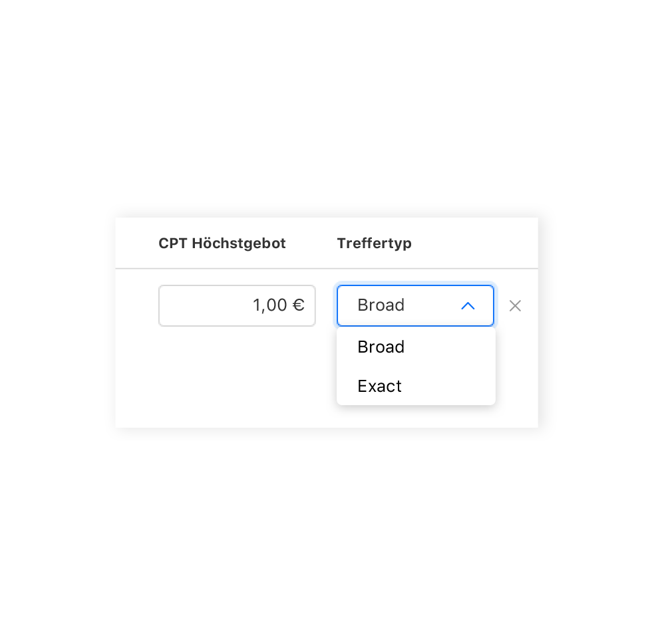Close the open match type menu via its arrow
Image resolution: width=652 pixels, height=644 pixels.
[468, 306]
